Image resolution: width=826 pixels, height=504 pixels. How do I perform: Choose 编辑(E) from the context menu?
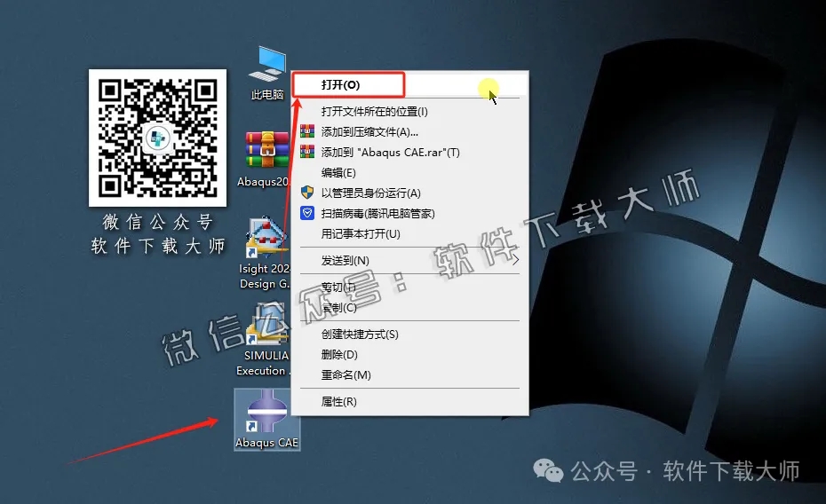pos(409,172)
